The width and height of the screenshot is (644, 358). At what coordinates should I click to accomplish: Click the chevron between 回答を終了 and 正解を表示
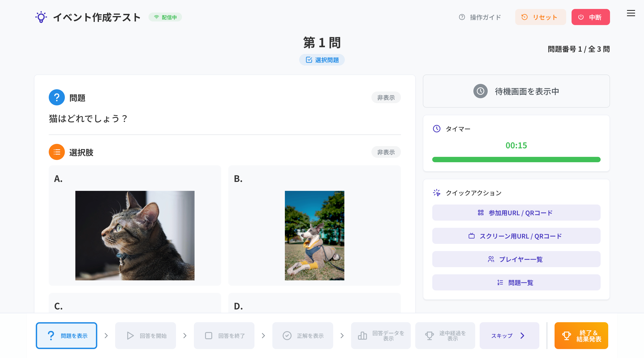coord(263,335)
